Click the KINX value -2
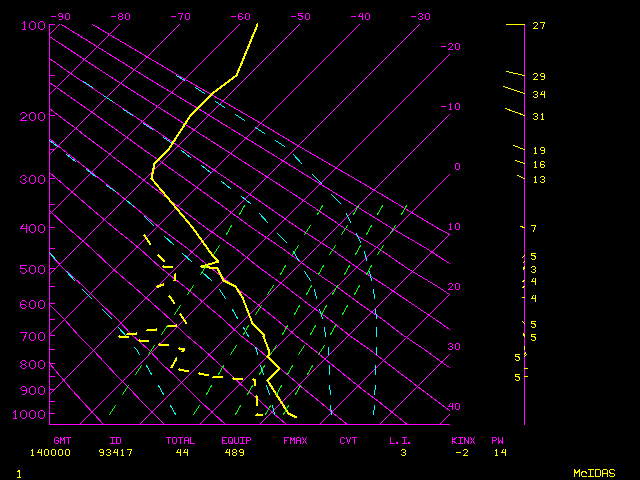The height and width of the screenshot is (480, 640). pyautogui.click(x=461, y=453)
